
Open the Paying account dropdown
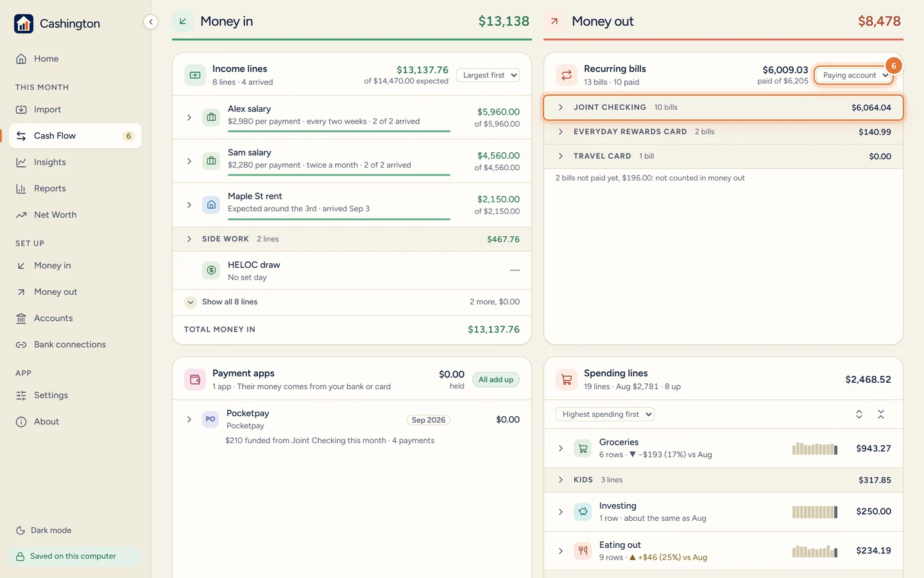pos(854,75)
